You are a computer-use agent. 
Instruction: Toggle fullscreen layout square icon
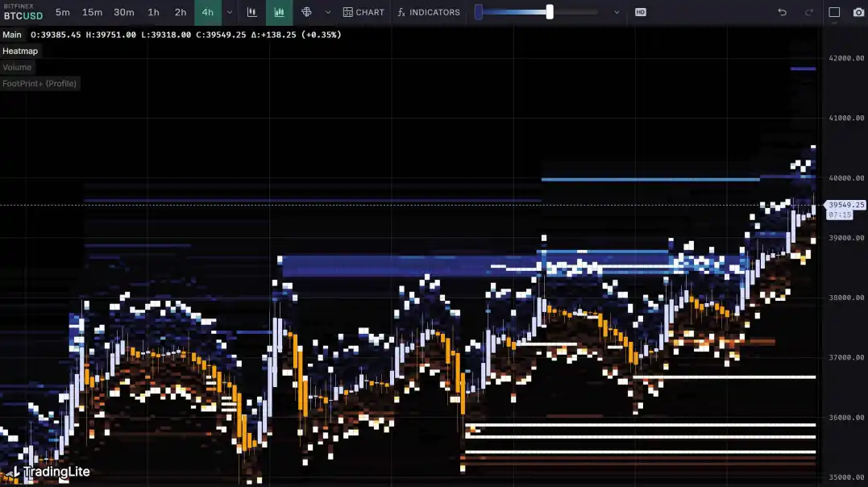[834, 12]
